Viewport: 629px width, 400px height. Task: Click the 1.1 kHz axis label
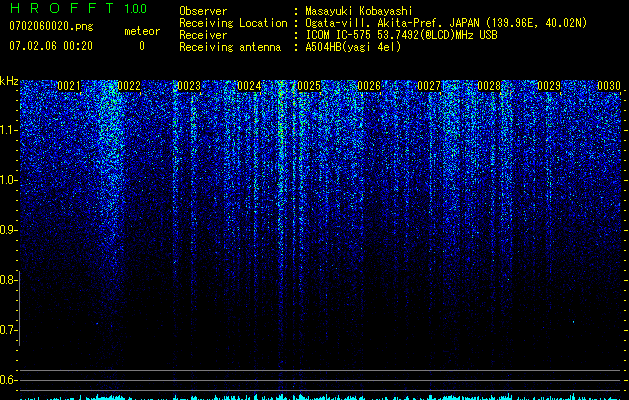point(9,130)
